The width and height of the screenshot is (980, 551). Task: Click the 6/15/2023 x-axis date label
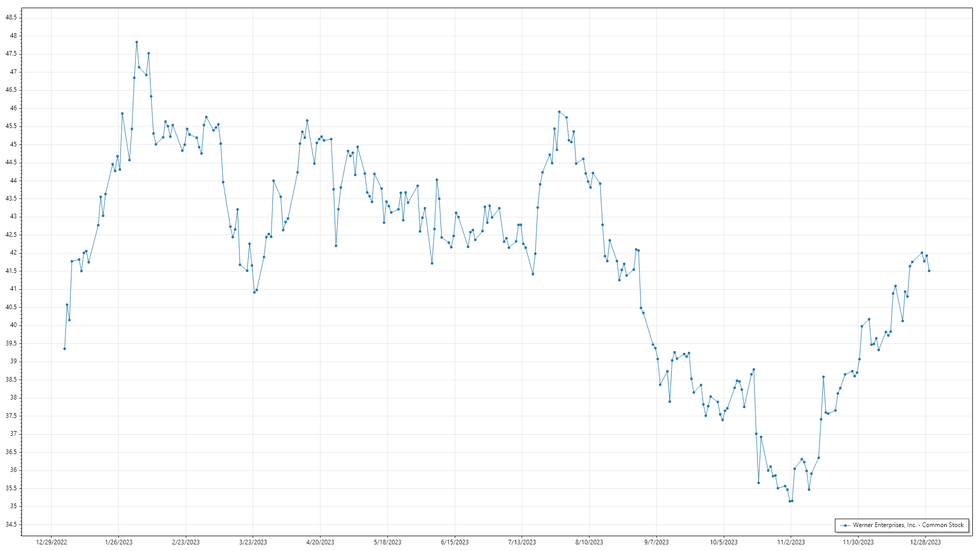pos(455,542)
